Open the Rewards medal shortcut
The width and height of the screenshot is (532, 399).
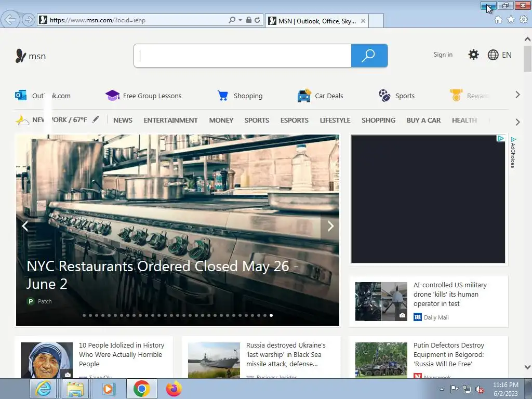469,96
